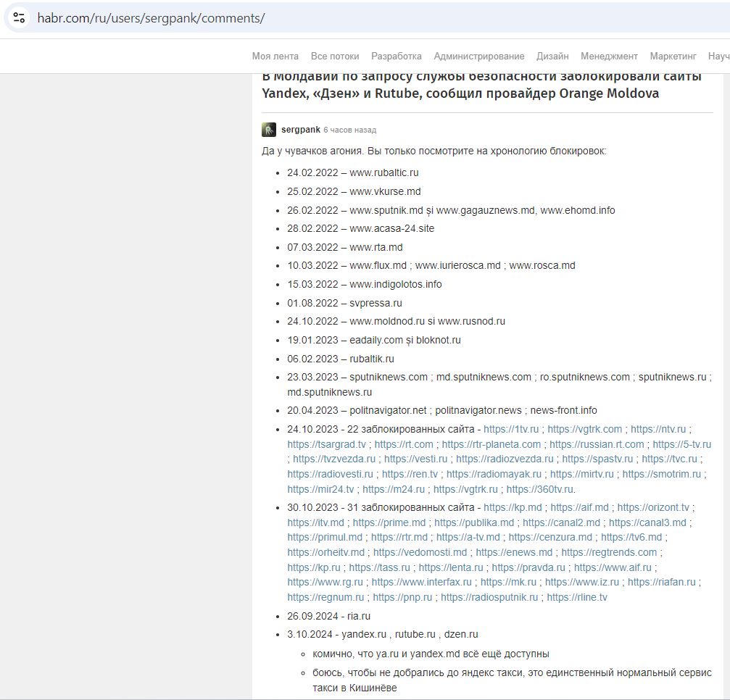This screenshot has height=700, width=730.
Task: Open the https://mirtv.ru link
Action: pos(581,474)
